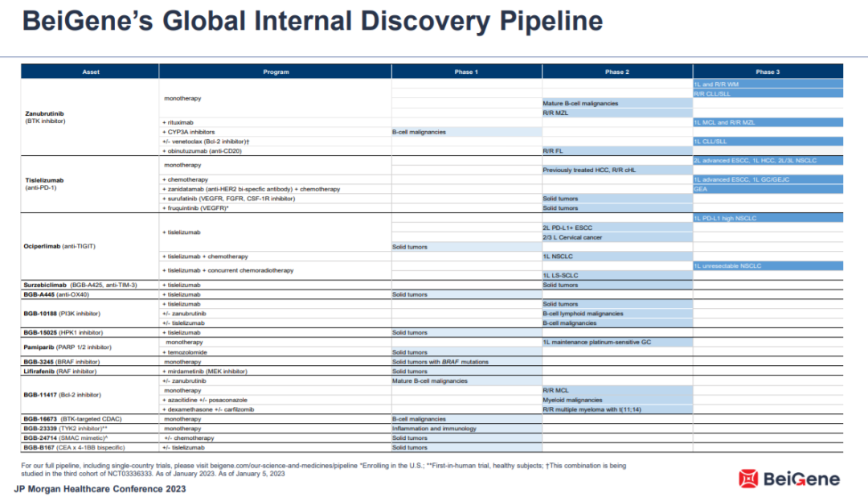The image size is (868, 497).
Task: Click the "B-cell lymphoid malignancies" bar
Action: [617, 314]
